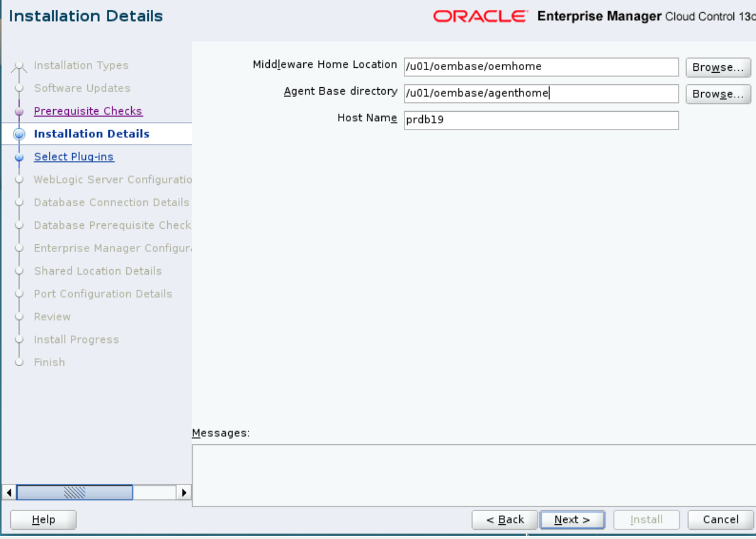This screenshot has height=539, width=756.
Task: Click inside the Messages text area
Action: [x=473, y=476]
